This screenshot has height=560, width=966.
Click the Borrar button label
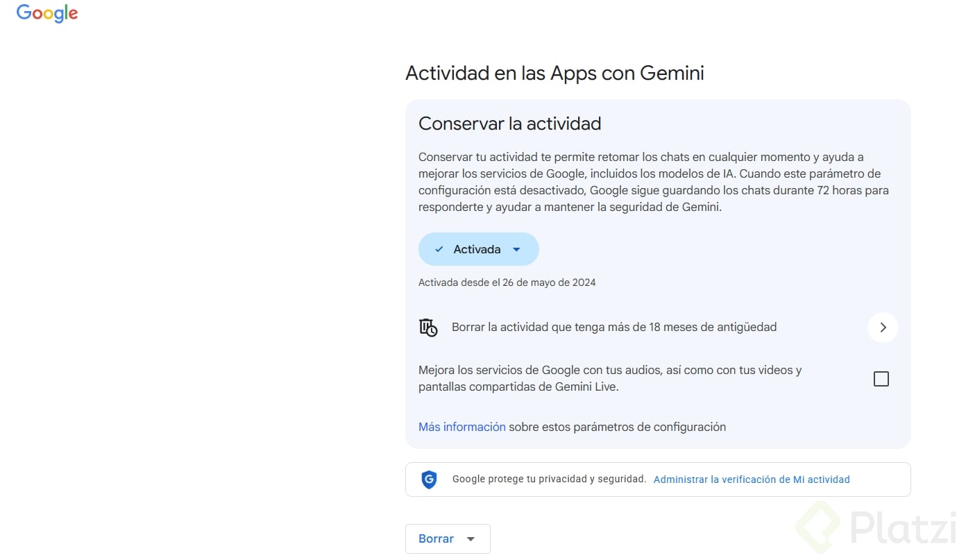tap(437, 539)
